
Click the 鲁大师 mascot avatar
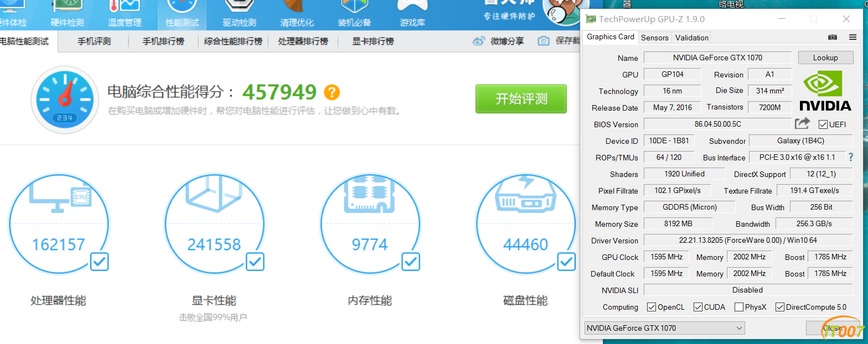click(x=565, y=12)
